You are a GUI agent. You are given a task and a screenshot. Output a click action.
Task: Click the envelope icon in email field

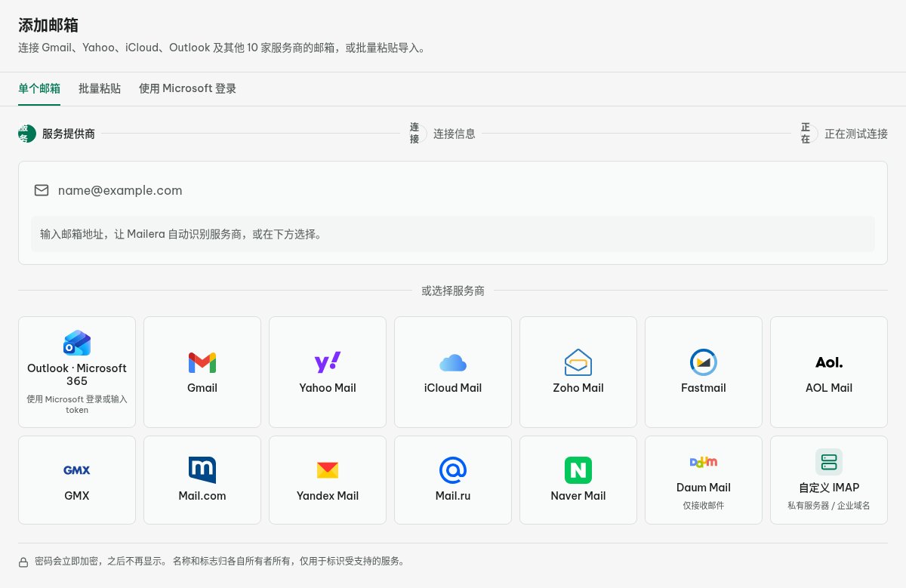pyautogui.click(x=42, y=190)
